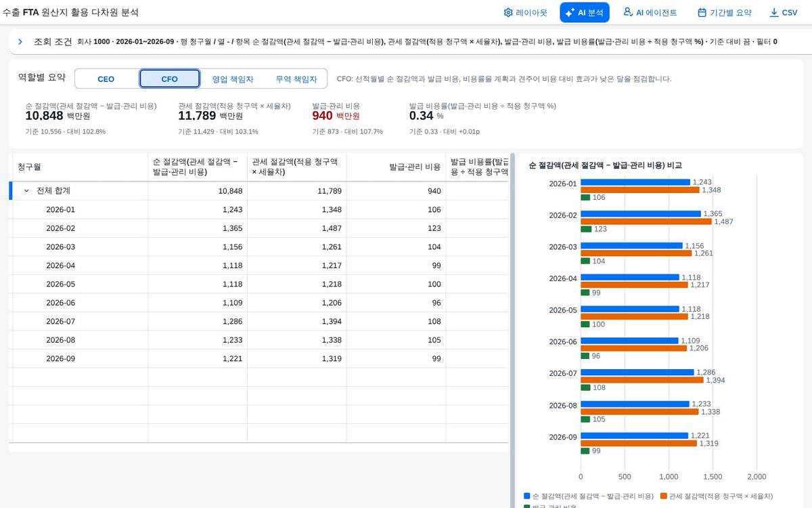The width and height of the screenshot is (812, 508).
Task: Click the page title 수출 FTA 원산지 활용 다차원 분석
Action: [x=70, y=12]
